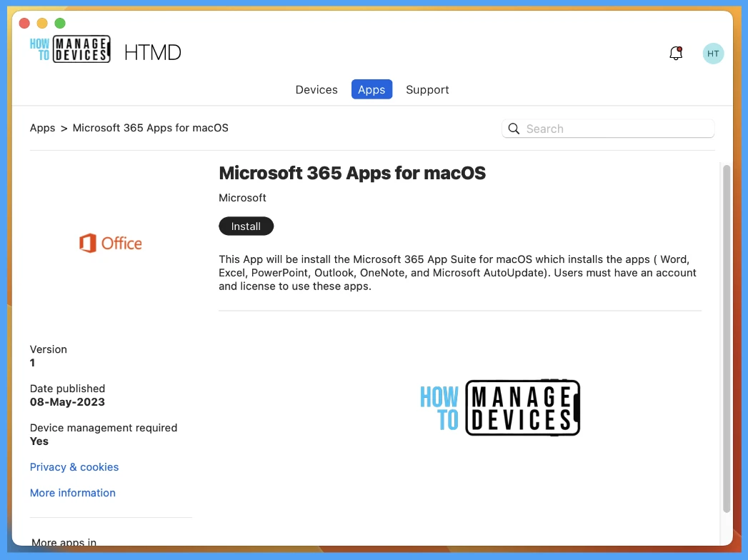This screenshot has height=560, width=748.
Task: Open the More information link
Action: pyautogui.click(x=72, y=493)
